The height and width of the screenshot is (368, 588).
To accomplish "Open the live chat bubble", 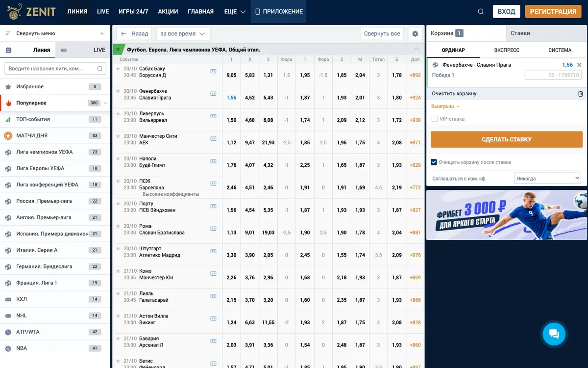I will [x=554, y=334].
